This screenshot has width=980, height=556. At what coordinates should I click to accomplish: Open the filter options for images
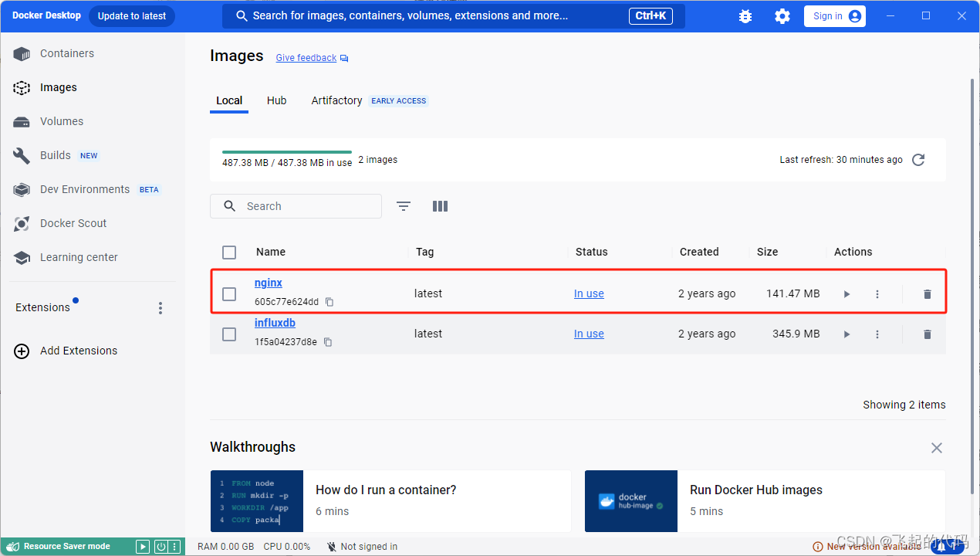[403, 206]
